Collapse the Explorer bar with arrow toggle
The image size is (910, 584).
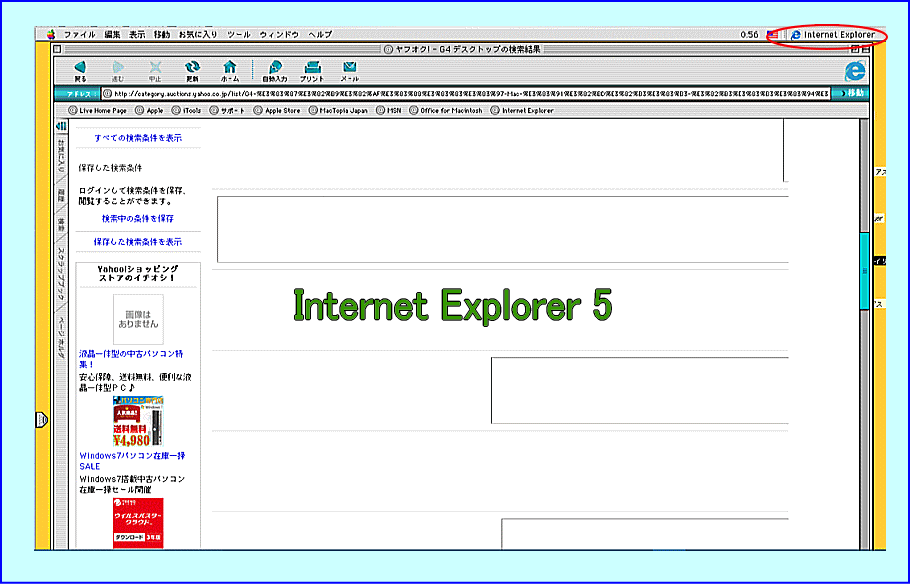coord(61,126)
